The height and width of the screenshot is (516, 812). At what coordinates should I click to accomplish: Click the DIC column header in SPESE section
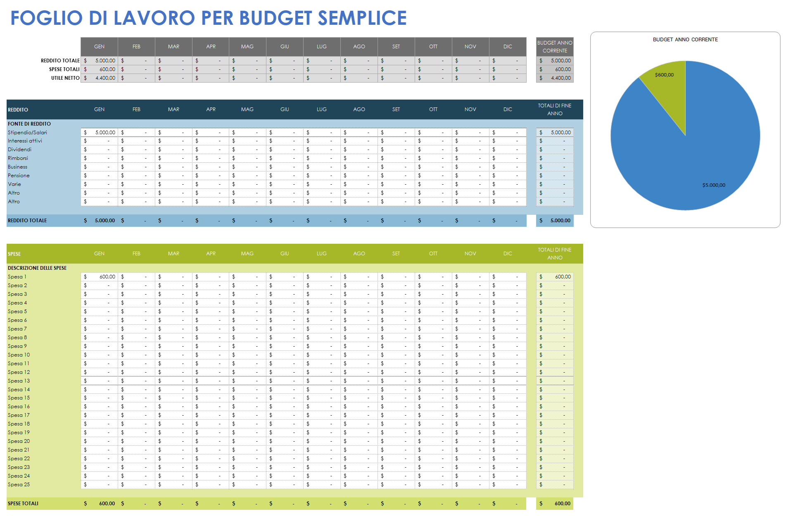[508, 254]
